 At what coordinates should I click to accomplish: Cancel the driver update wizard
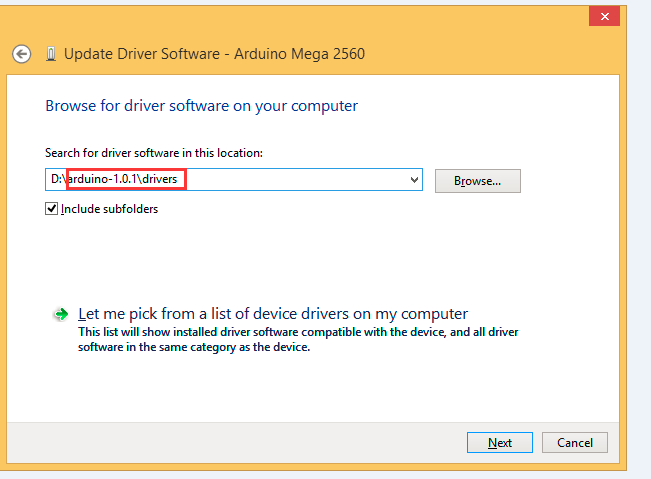click(575, 442)
